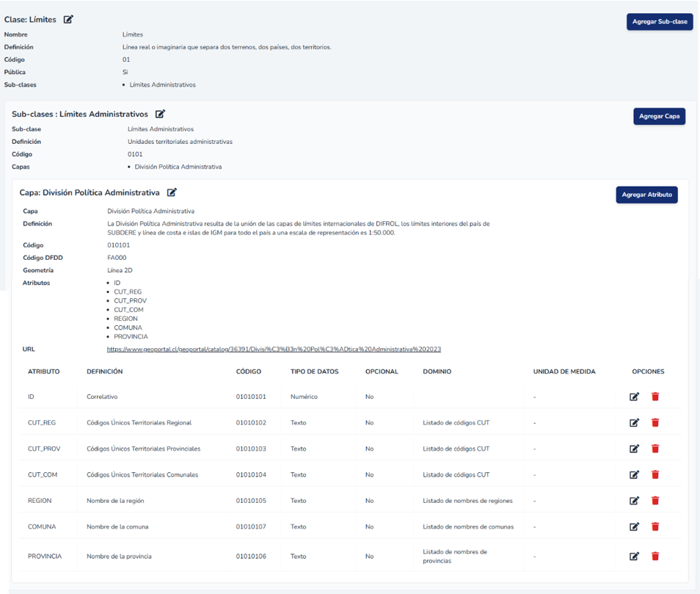Screen dimensions: 700x594
Task: Open the geoportal.cl URL link
Action: (274, 349)
